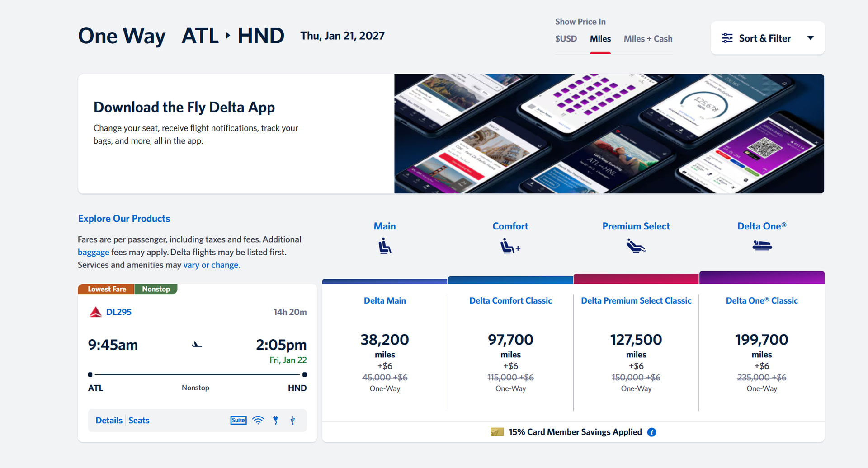Show prices in Miles + Cash
This screenshot has width=868, height=468.
(648, 39)
